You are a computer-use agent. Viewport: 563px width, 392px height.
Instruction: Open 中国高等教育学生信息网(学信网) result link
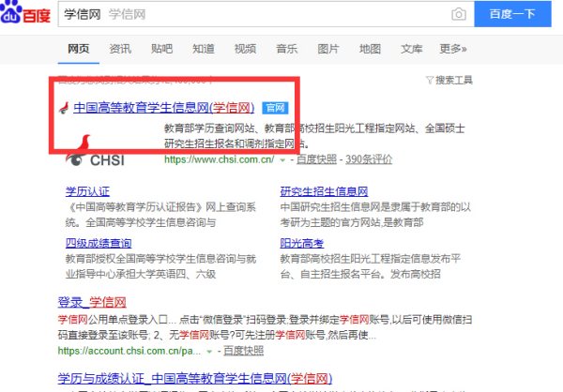163,107
